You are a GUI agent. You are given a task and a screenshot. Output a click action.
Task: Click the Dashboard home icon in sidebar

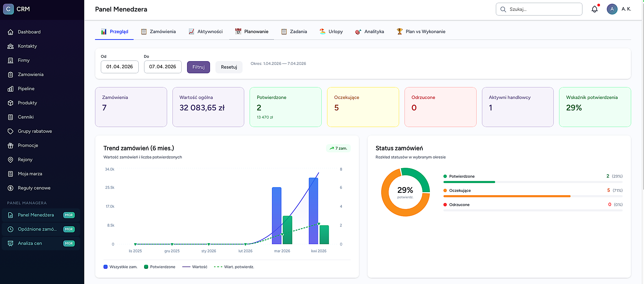10,32
